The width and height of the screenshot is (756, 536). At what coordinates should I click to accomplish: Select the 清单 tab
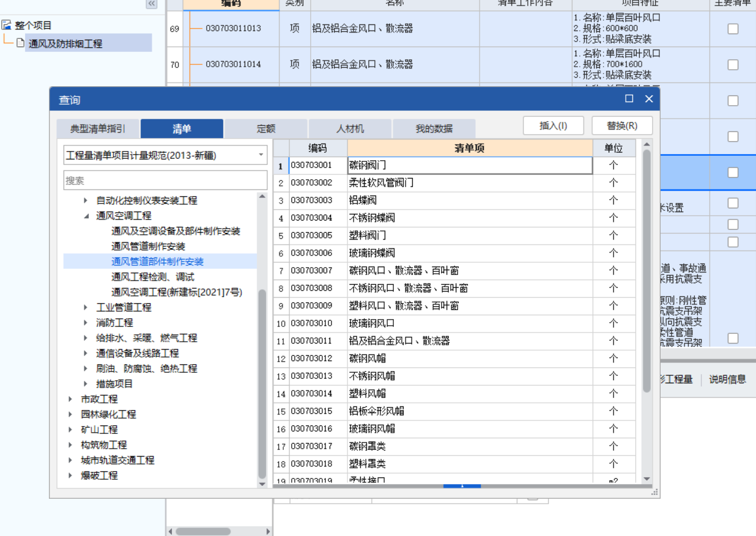[x=182, y=128]
